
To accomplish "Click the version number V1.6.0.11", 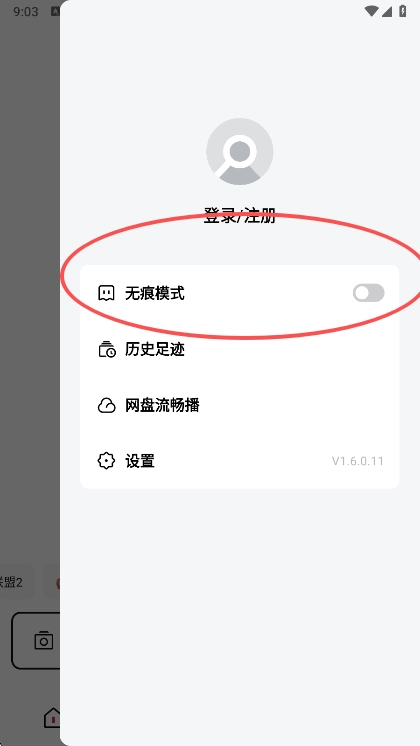I will [x=358, y=461].
